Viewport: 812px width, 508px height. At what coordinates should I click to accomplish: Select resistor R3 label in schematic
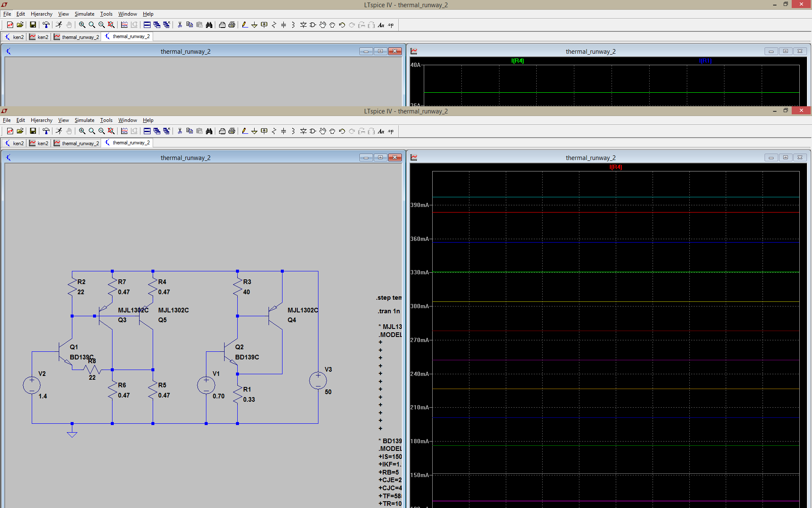247,282
